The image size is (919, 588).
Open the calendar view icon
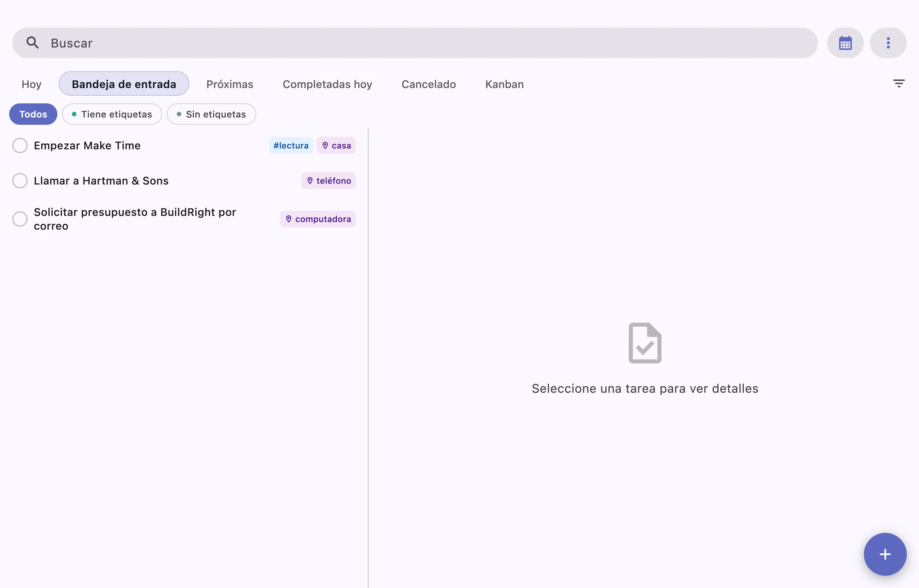845,43
